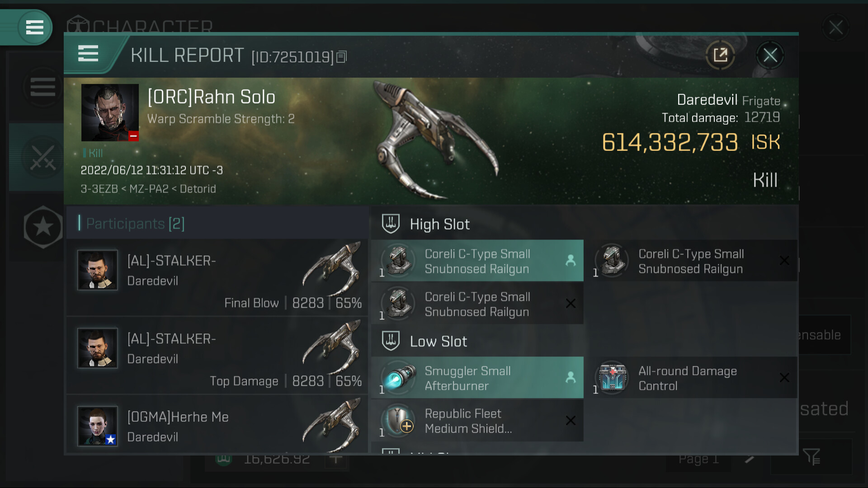The width and height of the screenshot is (868, 488).
Task: Open [OGMA]Herhe Me's portrait
Action: click(98, 426)
